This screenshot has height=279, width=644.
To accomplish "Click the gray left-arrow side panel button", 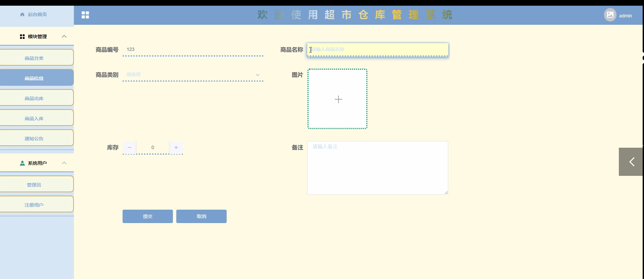I will (631, 162).
